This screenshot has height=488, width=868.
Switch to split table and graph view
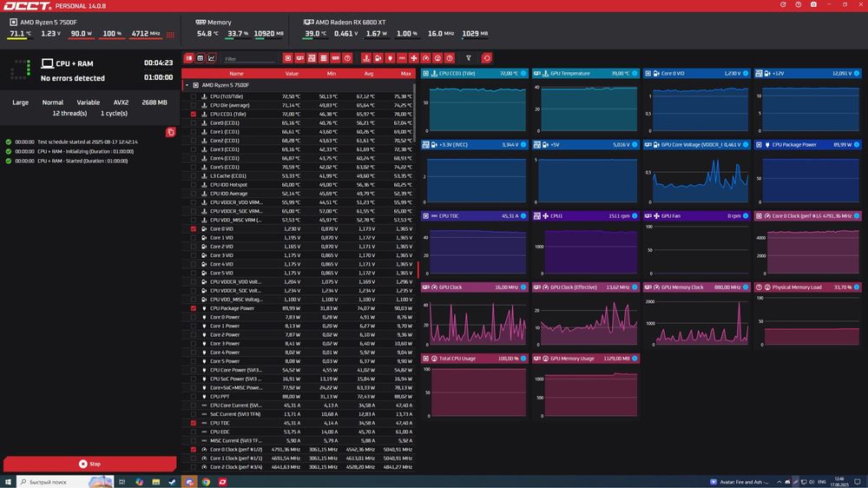[189, 58]
